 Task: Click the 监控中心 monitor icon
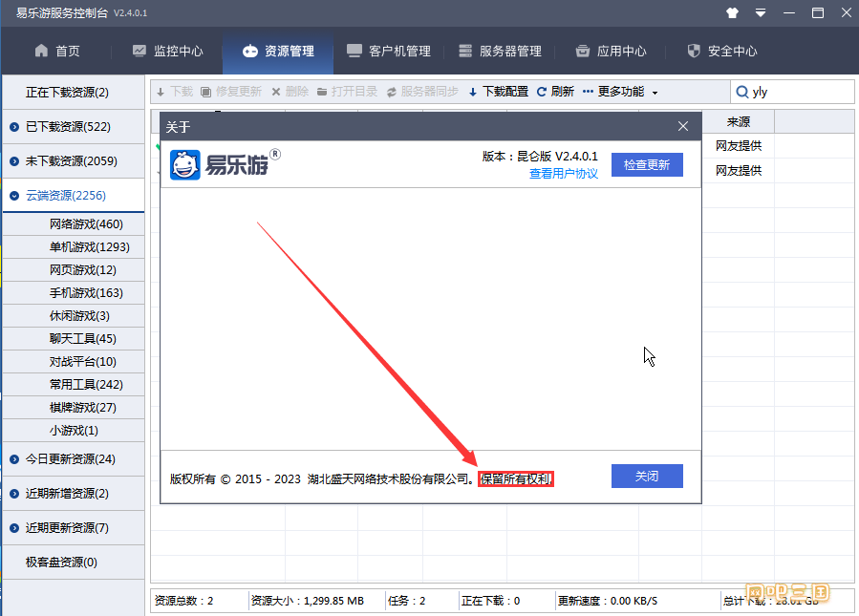pos(140,51)
